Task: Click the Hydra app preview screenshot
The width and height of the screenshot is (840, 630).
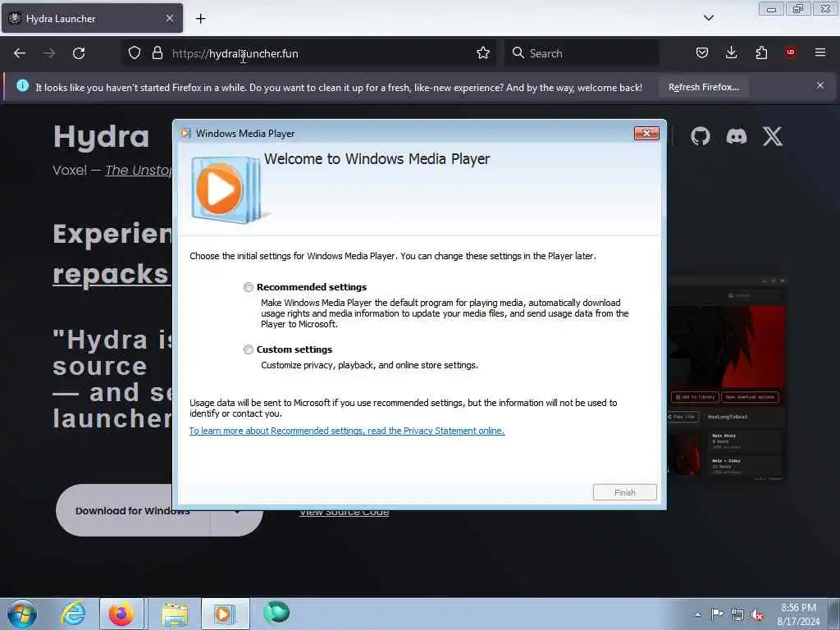Action: [727, 378]
